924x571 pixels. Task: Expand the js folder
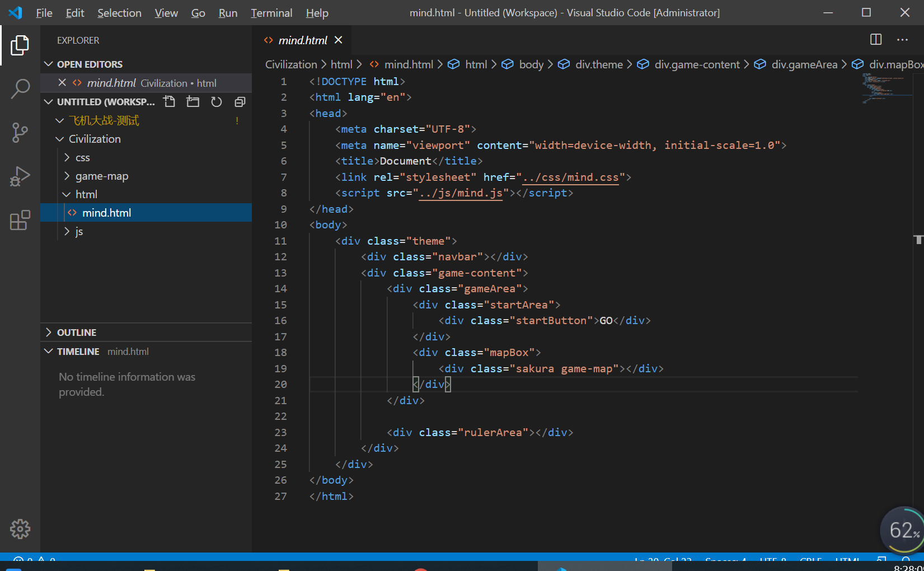point(146,231)
